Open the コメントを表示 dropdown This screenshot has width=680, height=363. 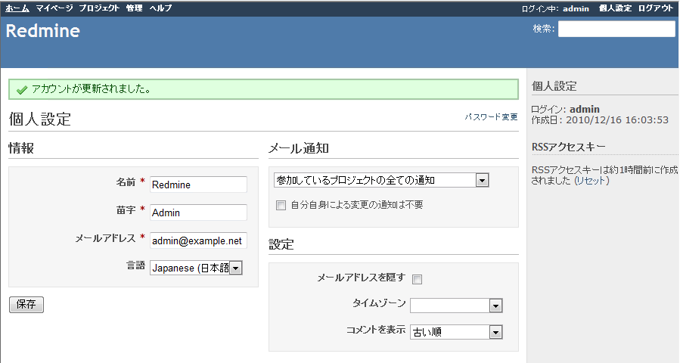click(456, 332)
